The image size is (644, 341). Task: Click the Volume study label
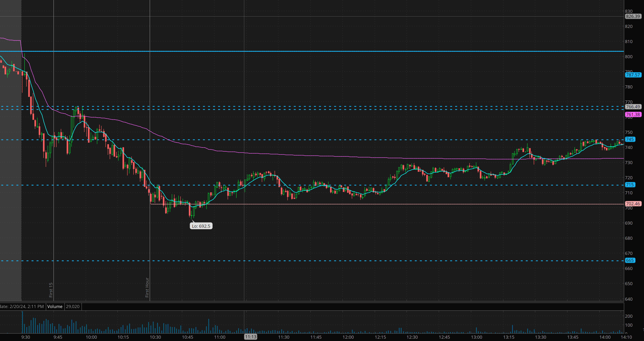point(55,306)
